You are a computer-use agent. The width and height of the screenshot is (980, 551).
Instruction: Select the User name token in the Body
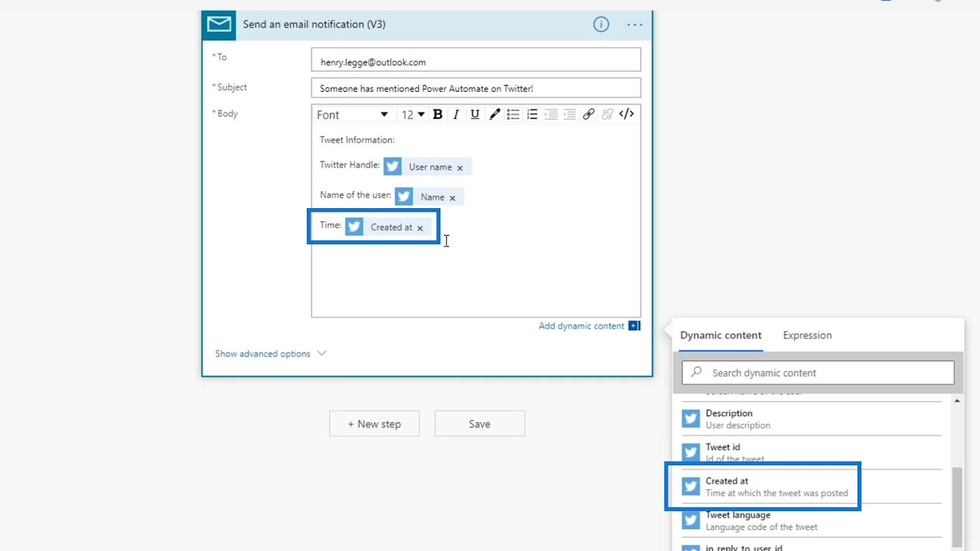click(428, 167)
